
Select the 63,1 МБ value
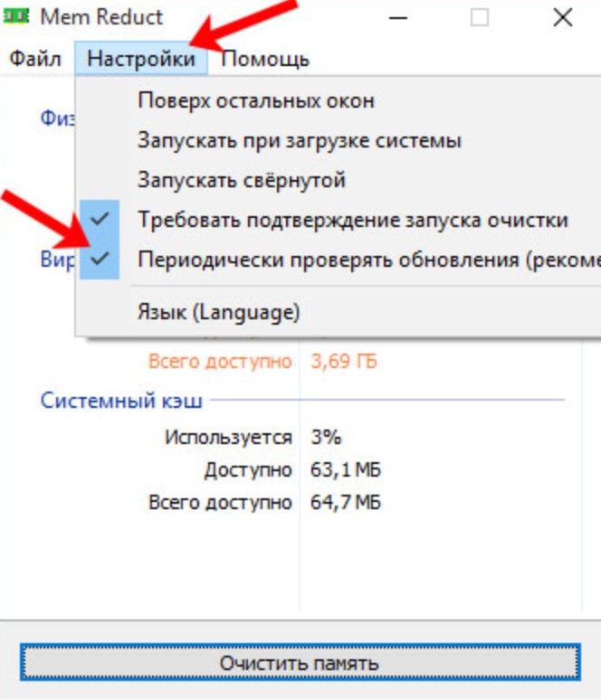(346, 470)
